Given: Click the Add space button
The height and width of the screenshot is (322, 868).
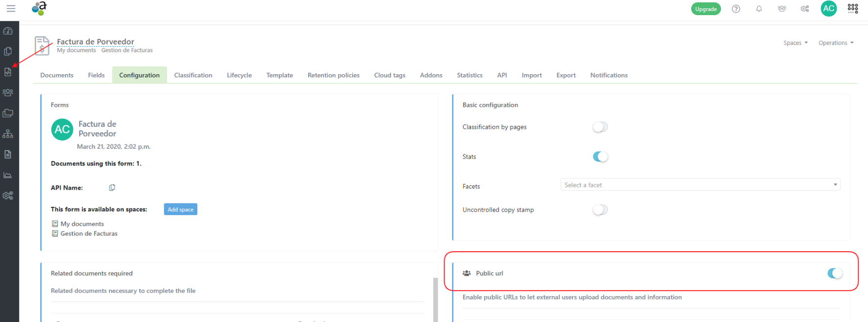Looking at the screenshot, I should click(180, 209).
